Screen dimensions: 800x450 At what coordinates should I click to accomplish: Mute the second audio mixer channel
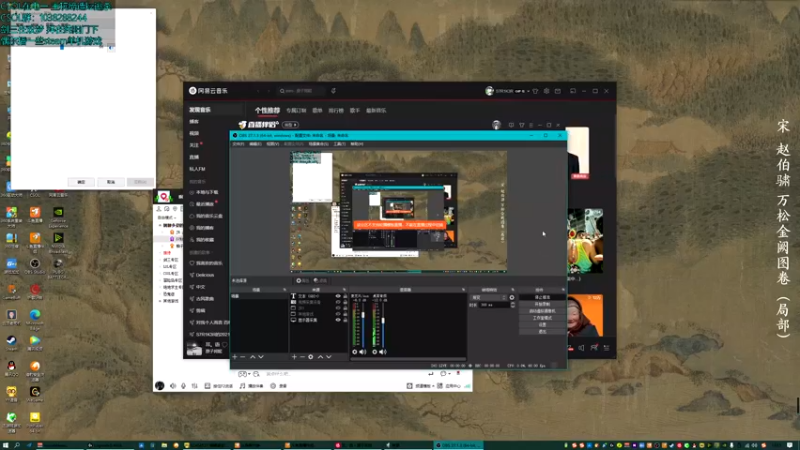(x=383, y=352)
